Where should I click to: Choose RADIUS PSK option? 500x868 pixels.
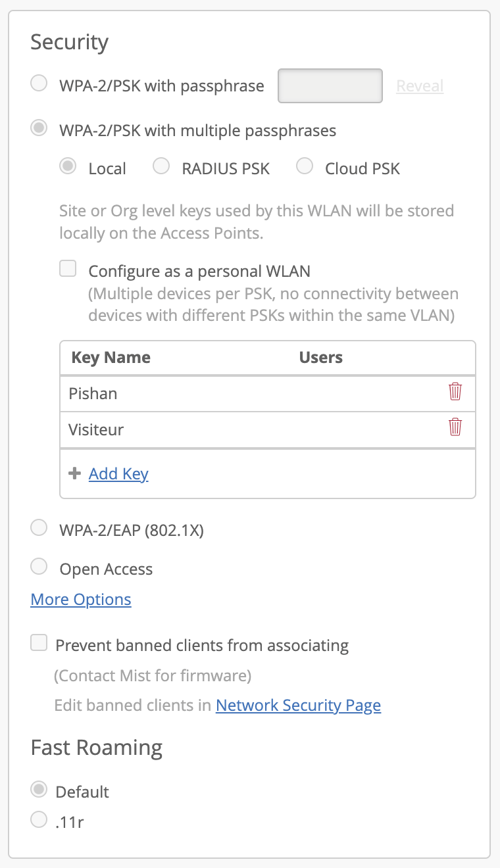pyautogui.click(x=161, y=166)
